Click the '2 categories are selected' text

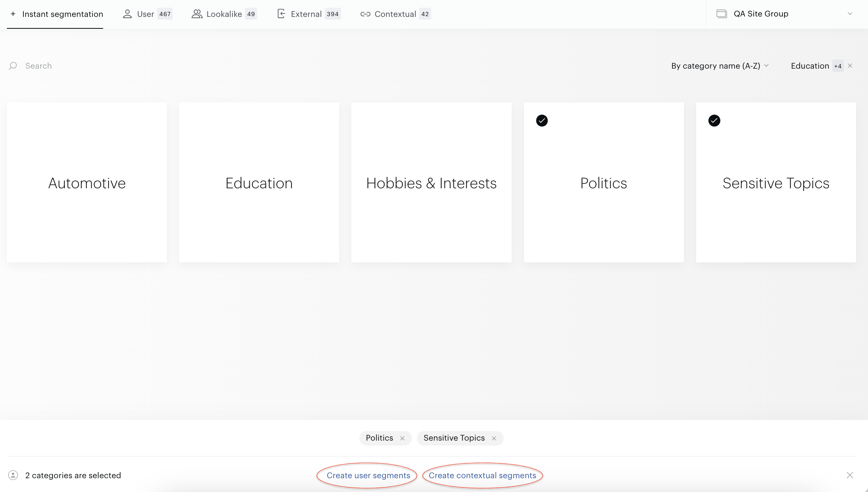73,476
